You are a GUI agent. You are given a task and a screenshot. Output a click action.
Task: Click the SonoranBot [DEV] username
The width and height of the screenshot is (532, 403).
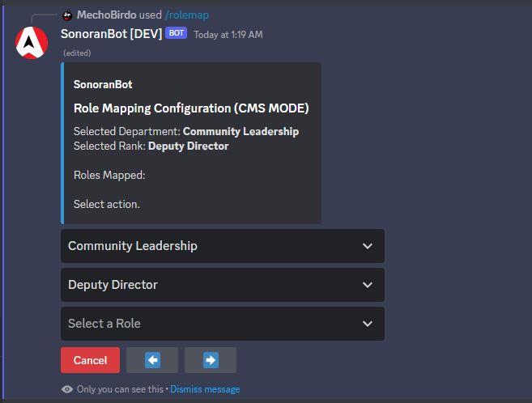coord(111,33)
